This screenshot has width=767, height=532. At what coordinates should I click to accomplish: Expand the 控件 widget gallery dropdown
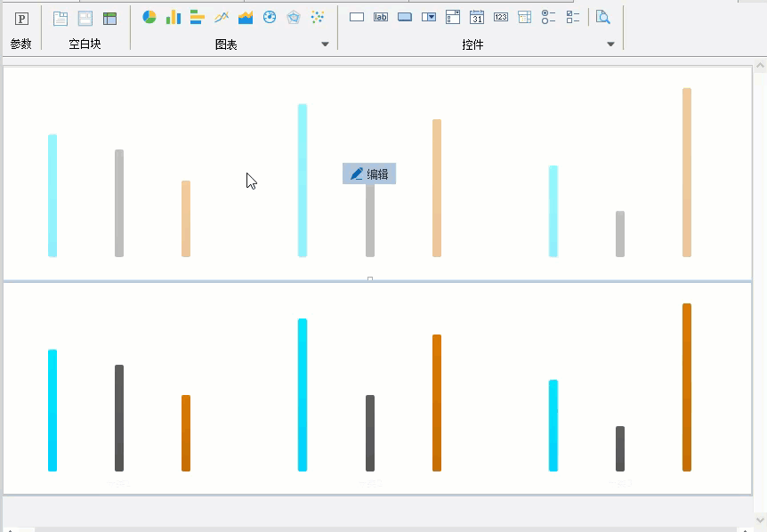click(x=610, y=44)
